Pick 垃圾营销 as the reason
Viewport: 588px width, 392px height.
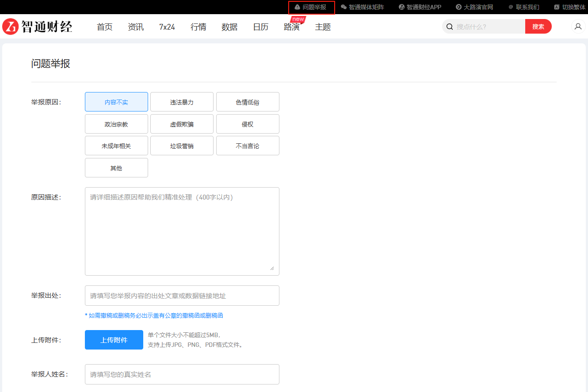pyautogui.click(x=182, y=146)
